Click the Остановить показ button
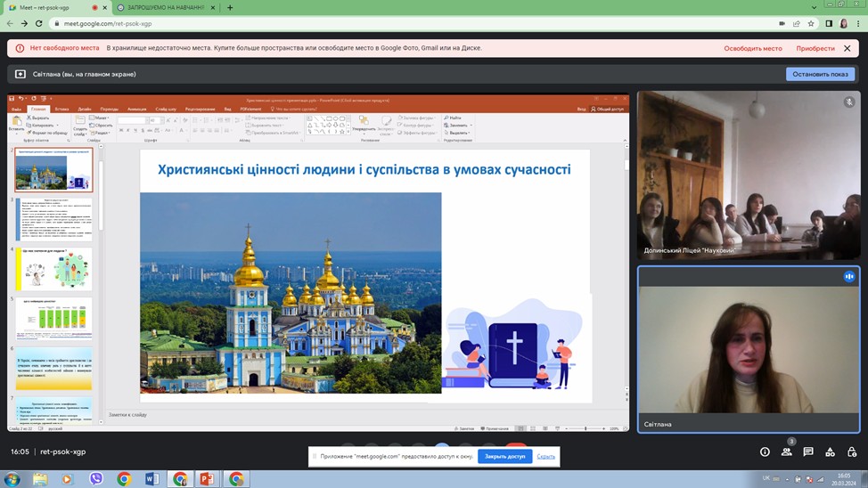This screenshot has width=868, height=488. click(x=820, y=74)
